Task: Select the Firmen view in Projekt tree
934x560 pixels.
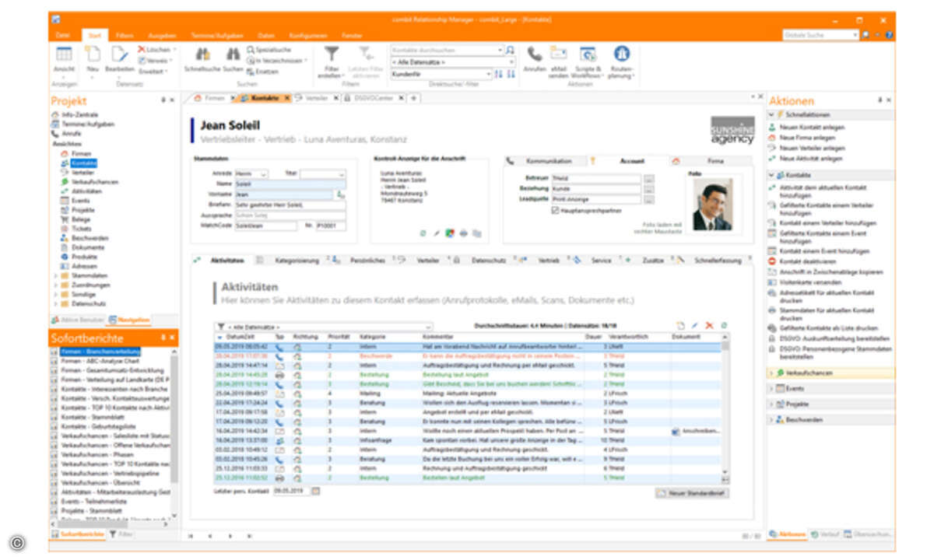Action: coord(76,154)
